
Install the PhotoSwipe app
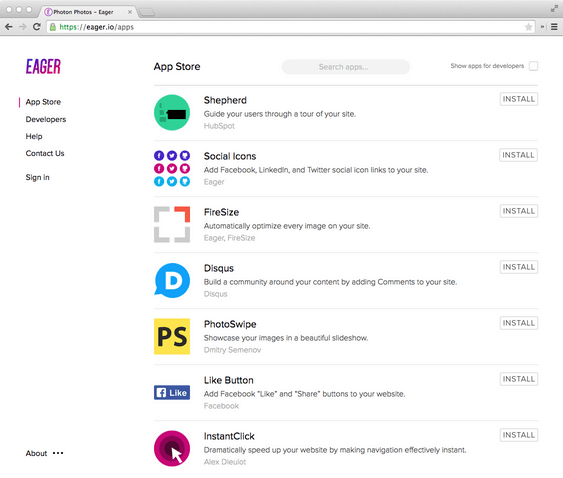[519, 323]
